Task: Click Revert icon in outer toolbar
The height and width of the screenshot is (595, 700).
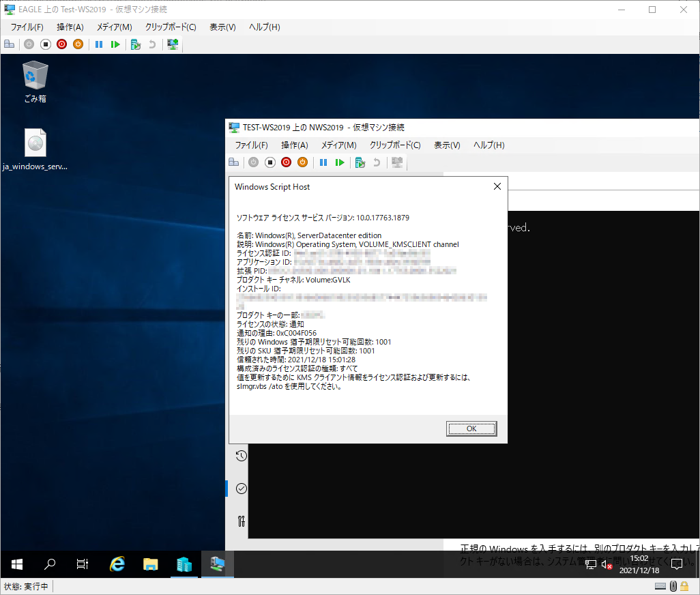Action: point(152,44)
